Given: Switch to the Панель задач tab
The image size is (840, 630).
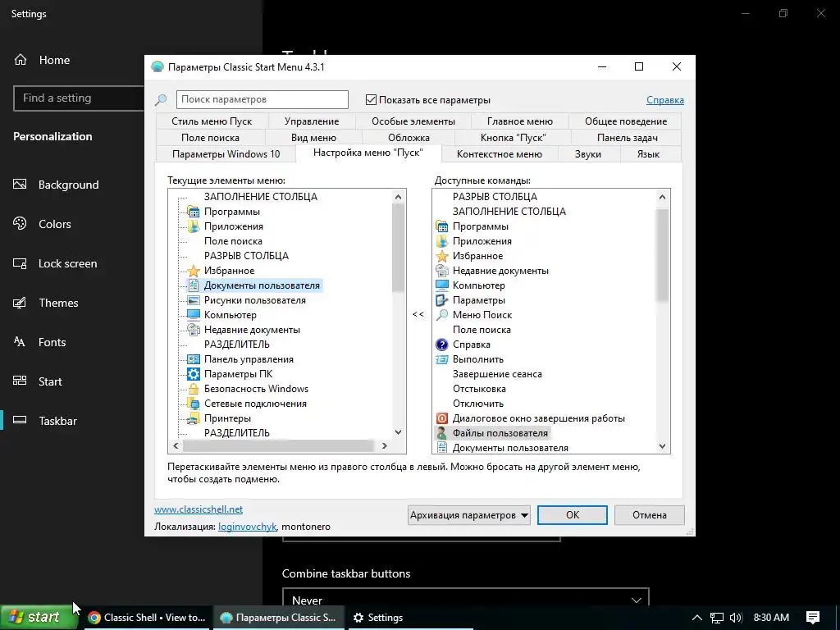Looking at the screenshot, I should pyautogui.click(x=627, y=138).
